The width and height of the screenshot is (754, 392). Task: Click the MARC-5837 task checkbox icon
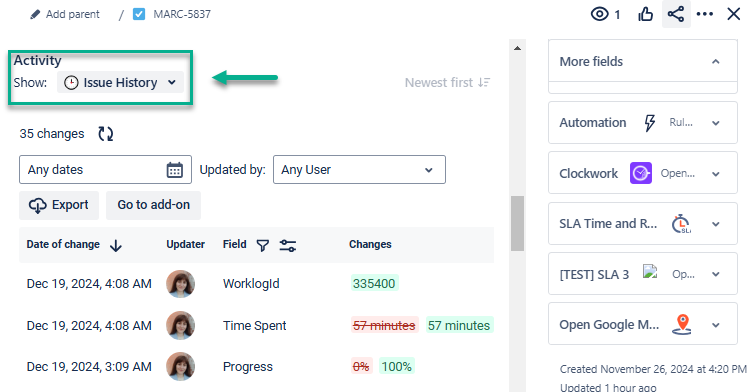click(139, 14)
